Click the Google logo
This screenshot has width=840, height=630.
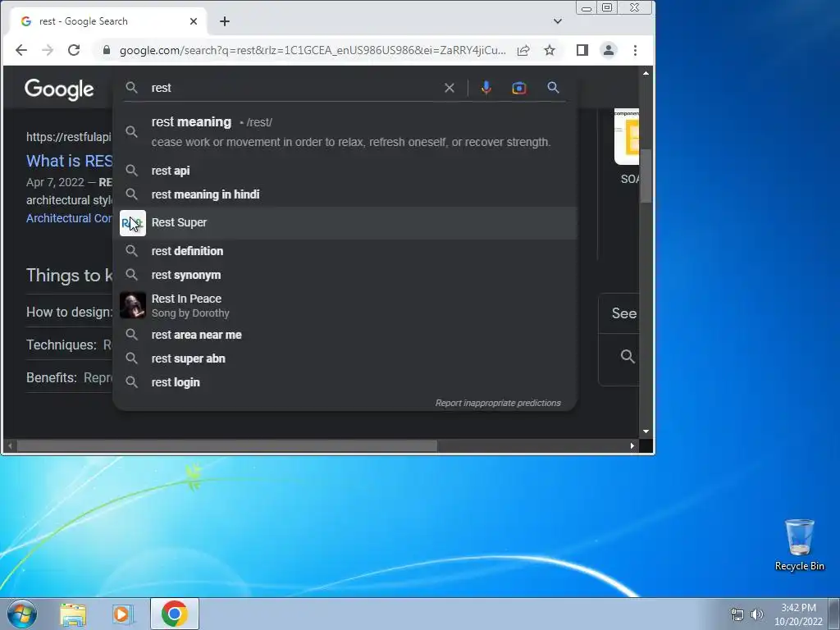click(59, 89)
